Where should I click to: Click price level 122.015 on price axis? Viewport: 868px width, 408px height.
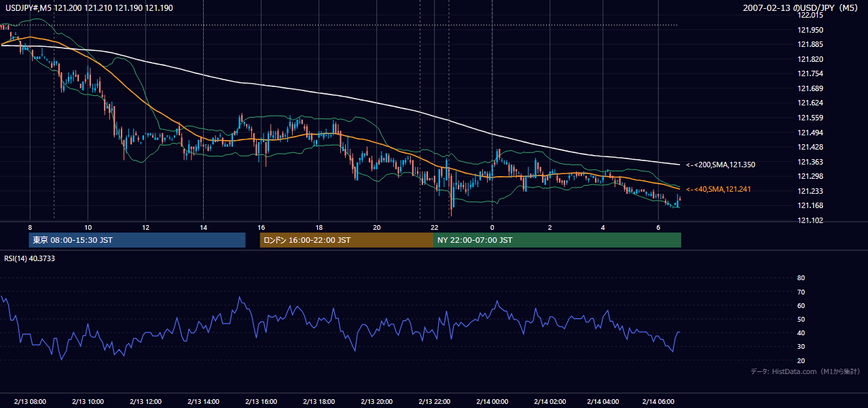tap(810, 15)
